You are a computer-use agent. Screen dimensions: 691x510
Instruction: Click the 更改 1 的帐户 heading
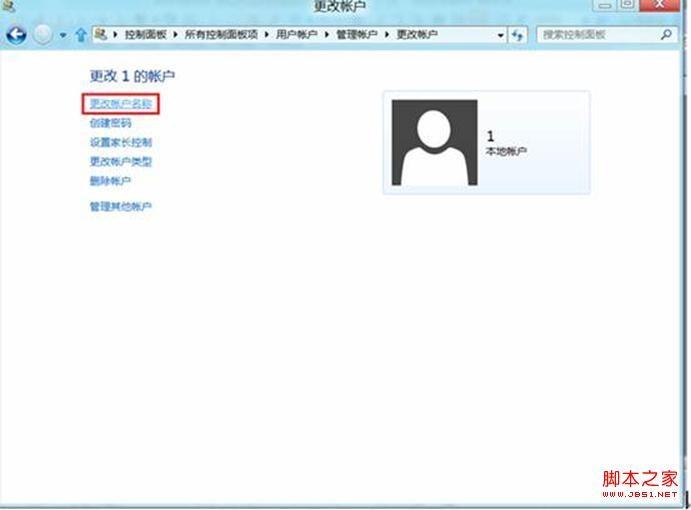click(132, 76)
